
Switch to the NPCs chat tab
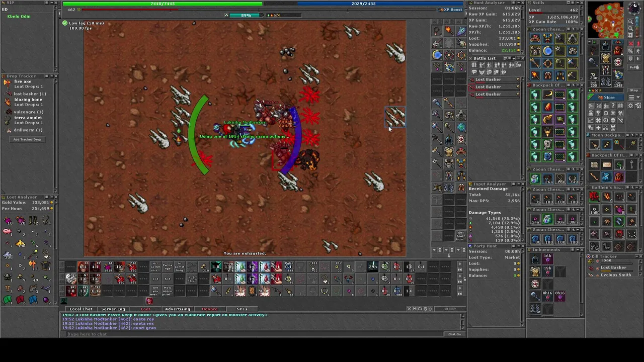pyautogui.click(x=242, y=309)
